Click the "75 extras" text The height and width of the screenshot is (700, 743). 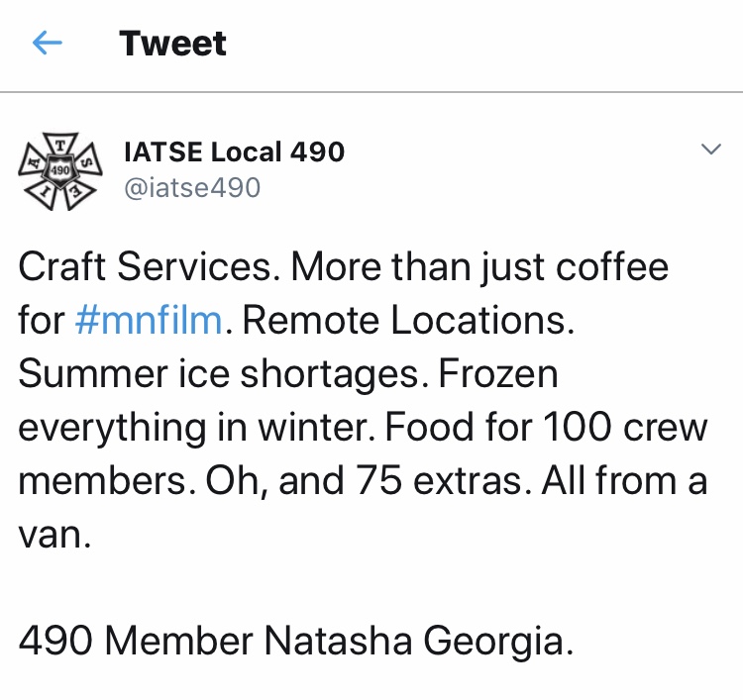pos(466,481)
